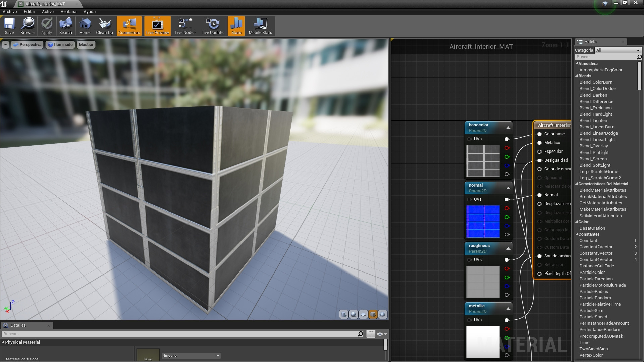This screenshot has width=644, height=362.
Task: Switch preview mesh to cylinder
Action: pyautogui.click(x=344, y=314)
